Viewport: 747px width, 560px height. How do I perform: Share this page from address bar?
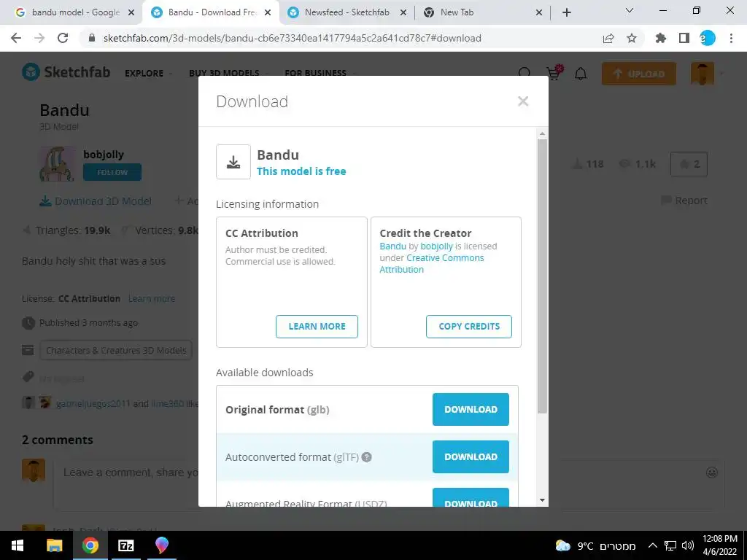[608, 38]
